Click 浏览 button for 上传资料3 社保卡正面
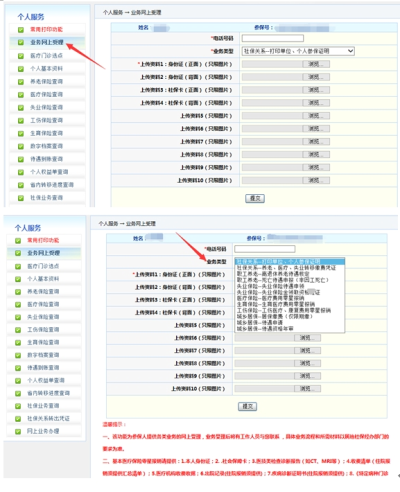This screenshot has height=492, width=400. point(316,90)
